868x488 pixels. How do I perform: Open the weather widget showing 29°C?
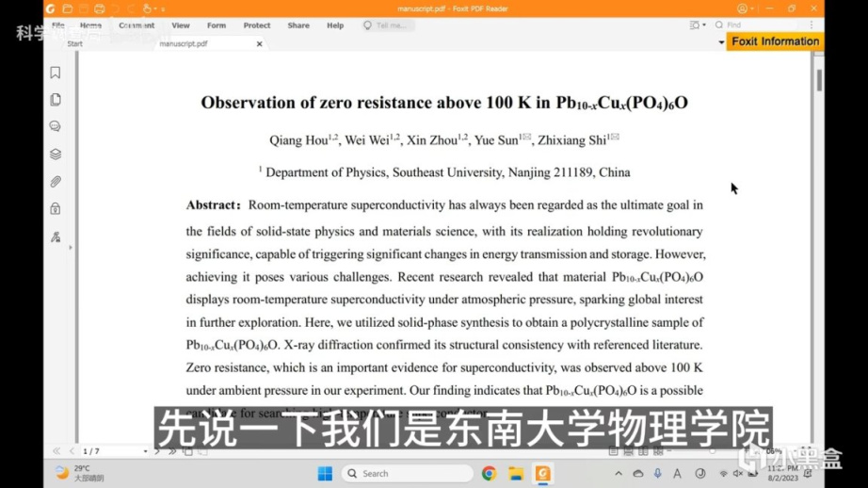80,473
